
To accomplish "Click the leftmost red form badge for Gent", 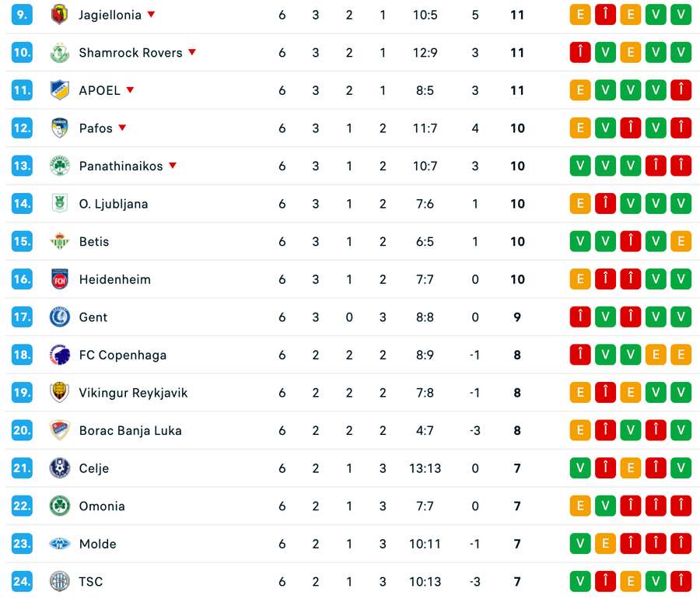I will point(580,317).
